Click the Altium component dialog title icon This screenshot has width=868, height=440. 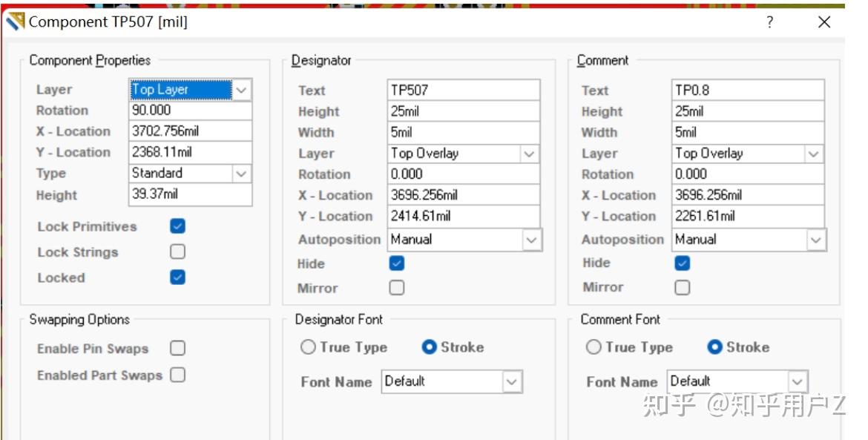click(16, 22)
